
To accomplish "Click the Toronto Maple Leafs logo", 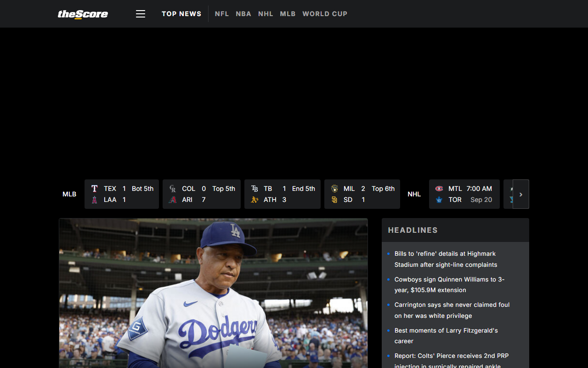I will pos(439,200).
